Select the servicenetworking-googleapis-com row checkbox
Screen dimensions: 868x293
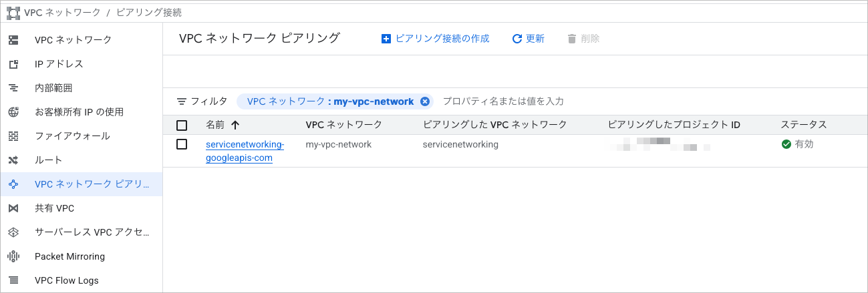tap(182, 144)
